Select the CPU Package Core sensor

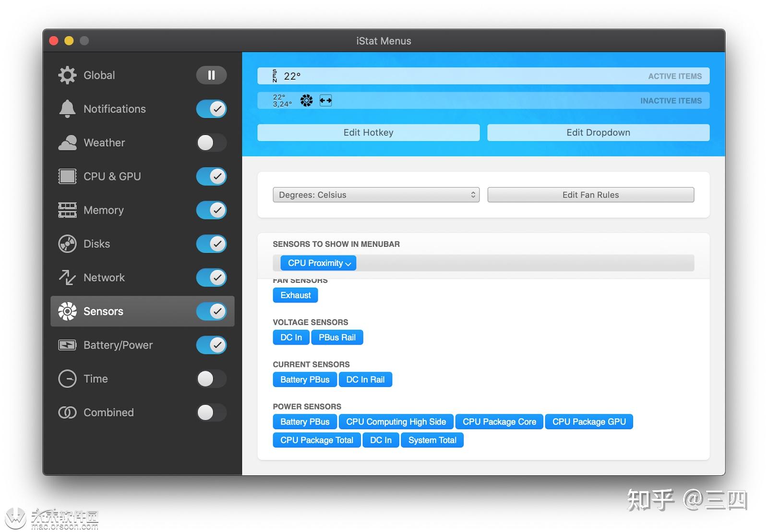[499, 422]
